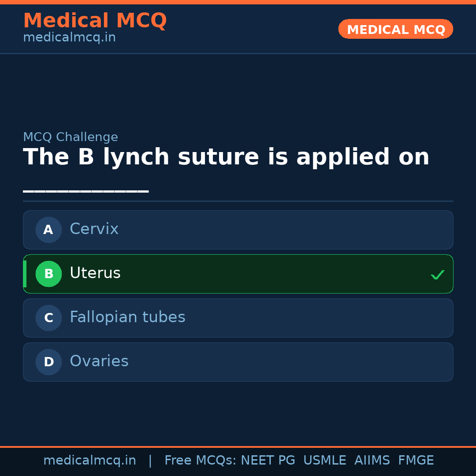476x476 pixels.
Task: Click the medicalmcq.in footer link
Action: pyautogui.click(x=90, y=460)
